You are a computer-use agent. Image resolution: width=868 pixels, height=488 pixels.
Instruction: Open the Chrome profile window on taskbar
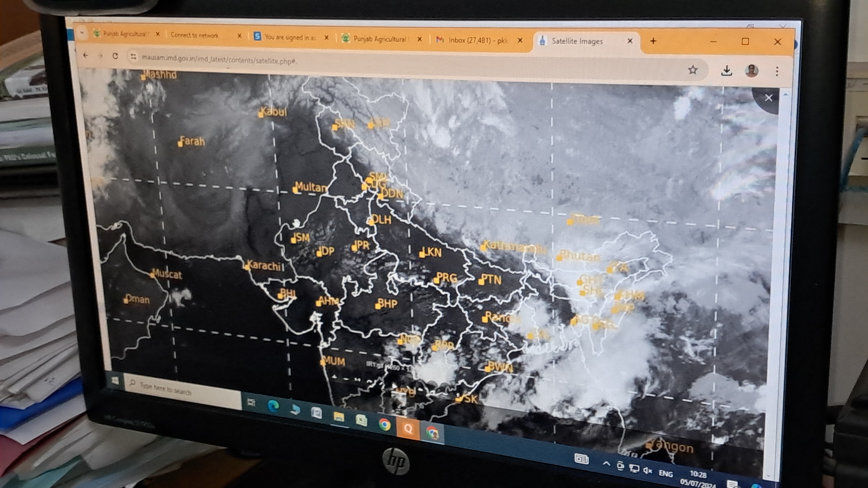click(x=432, y=433)
